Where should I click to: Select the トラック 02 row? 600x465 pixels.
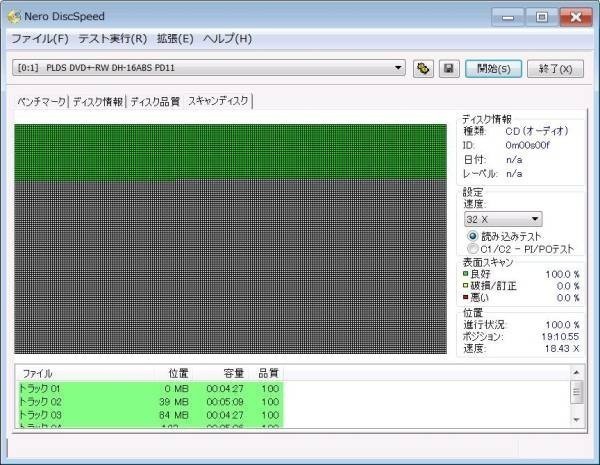pos(150,402)
